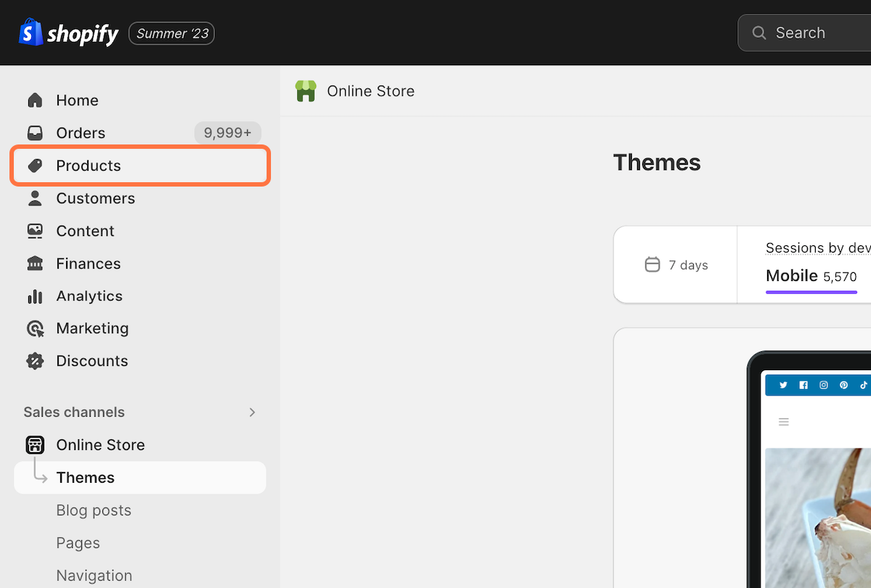Screen dimensions: 871x588
Task: Open the Summer '23 badge
Action: pos(171,33)
